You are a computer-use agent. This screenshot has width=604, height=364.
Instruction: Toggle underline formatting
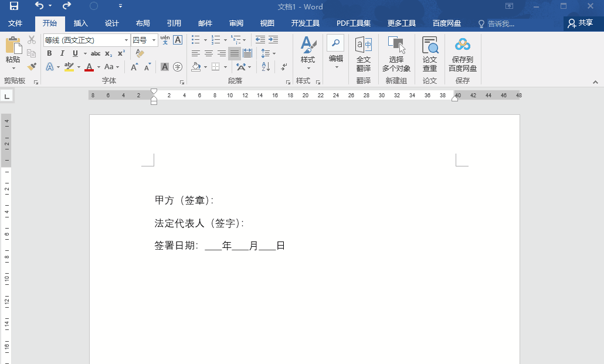tap(75, 53)
